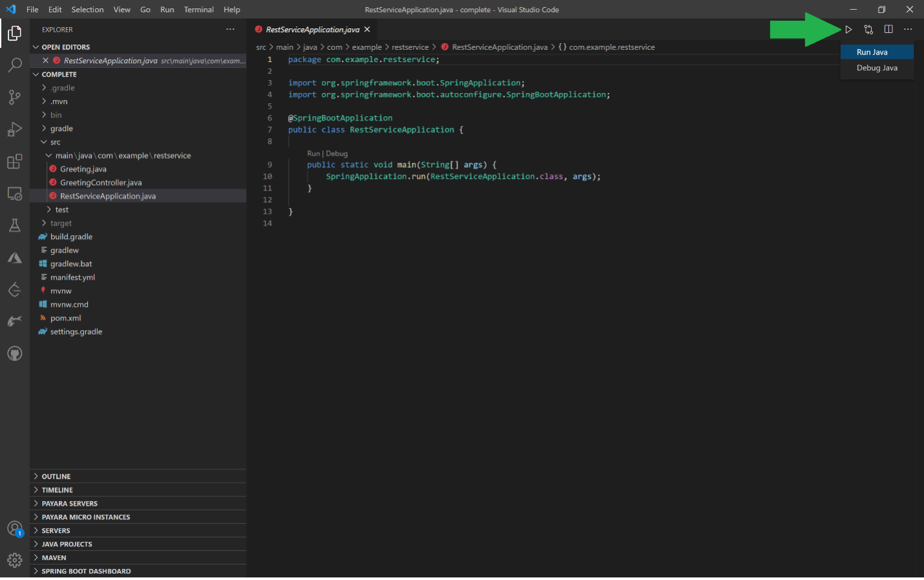Open the Source Control view
This screenshot has width=924, height=580.
14,97
